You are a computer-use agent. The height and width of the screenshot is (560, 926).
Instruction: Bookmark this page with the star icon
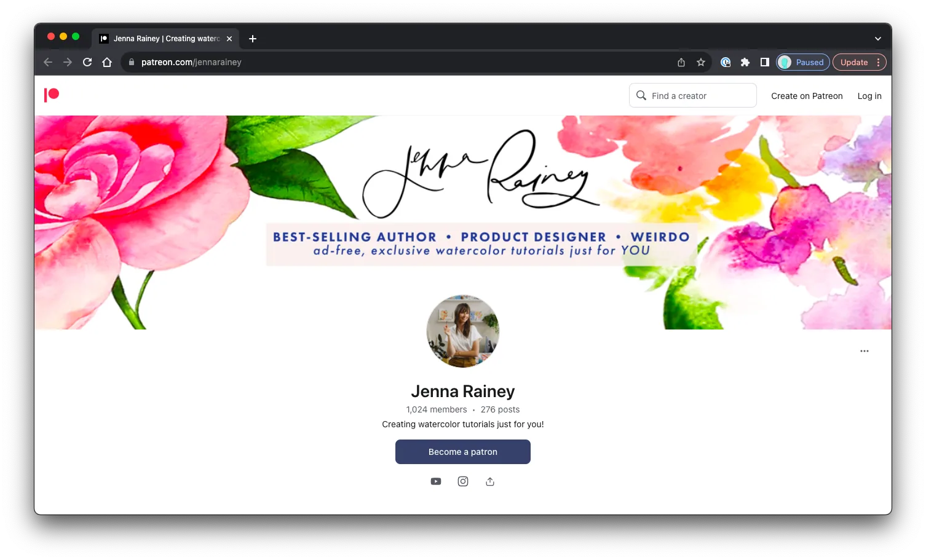click(701, 62)
